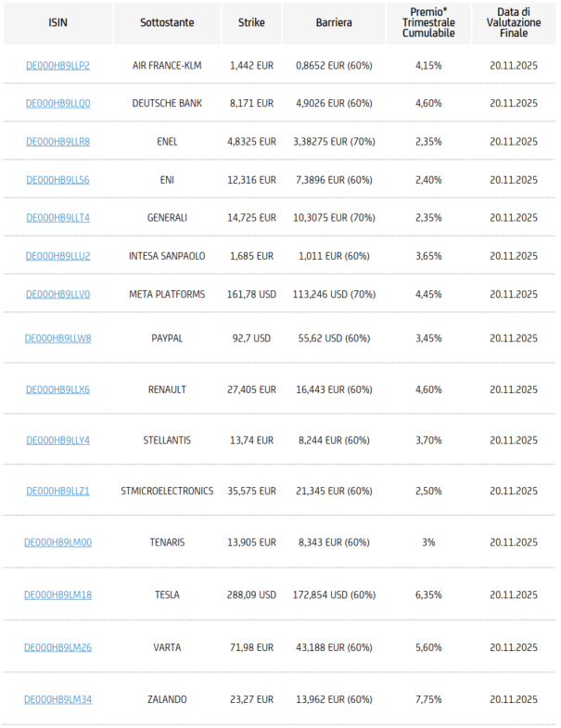Follow Tenaris ISIN link DE000HB9LM00
Viewport: 561px width, 728px height.
58,543
